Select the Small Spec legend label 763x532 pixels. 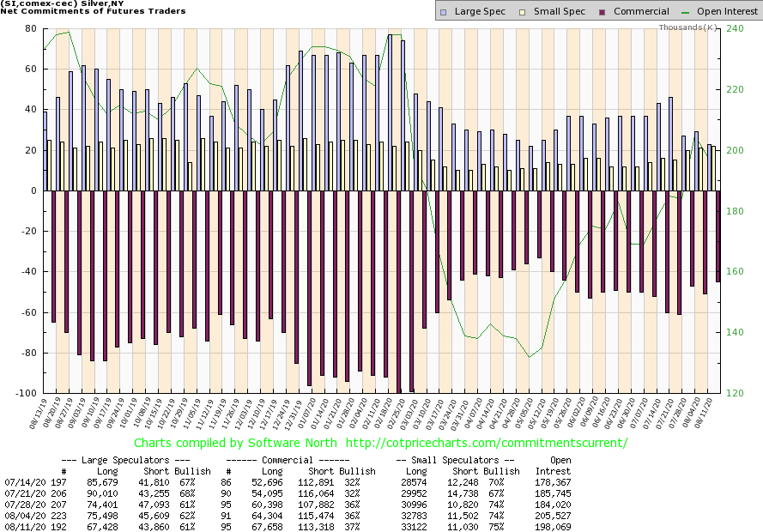pos(559,12)
